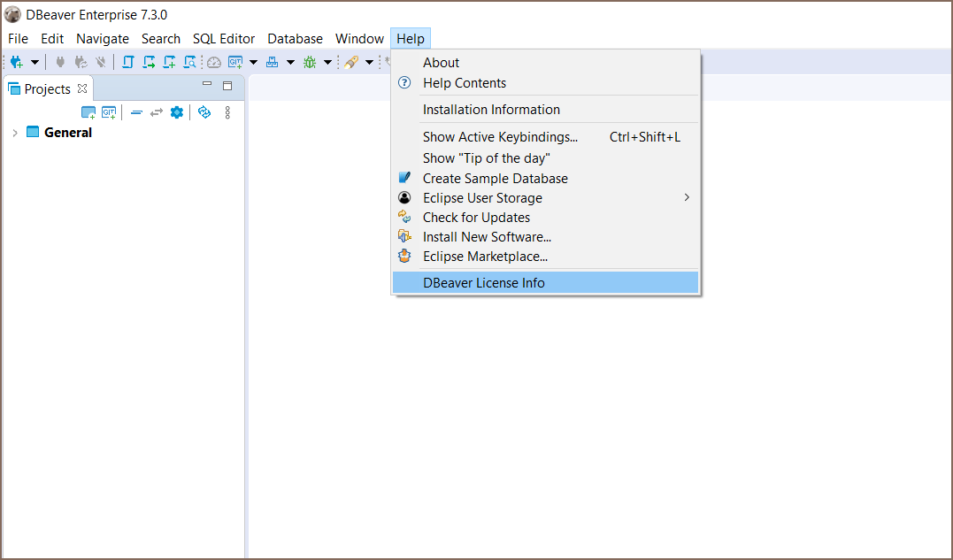
Task: Select the Projects tab
Action: coord(48,88)
